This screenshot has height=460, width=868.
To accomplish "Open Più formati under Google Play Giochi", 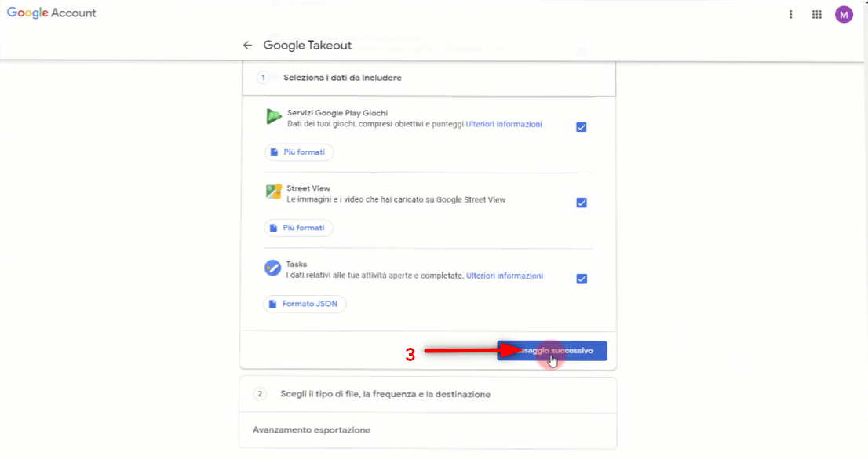I will tap(299, 152).
